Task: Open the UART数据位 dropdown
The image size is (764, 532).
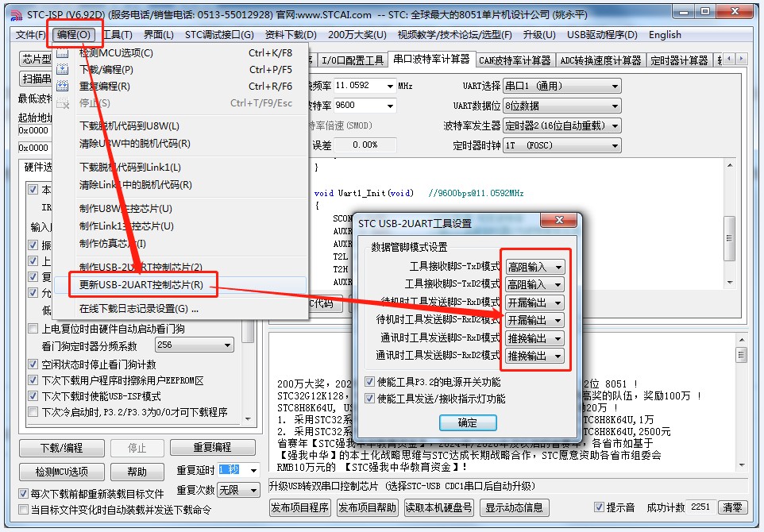Action: point(562,106)
